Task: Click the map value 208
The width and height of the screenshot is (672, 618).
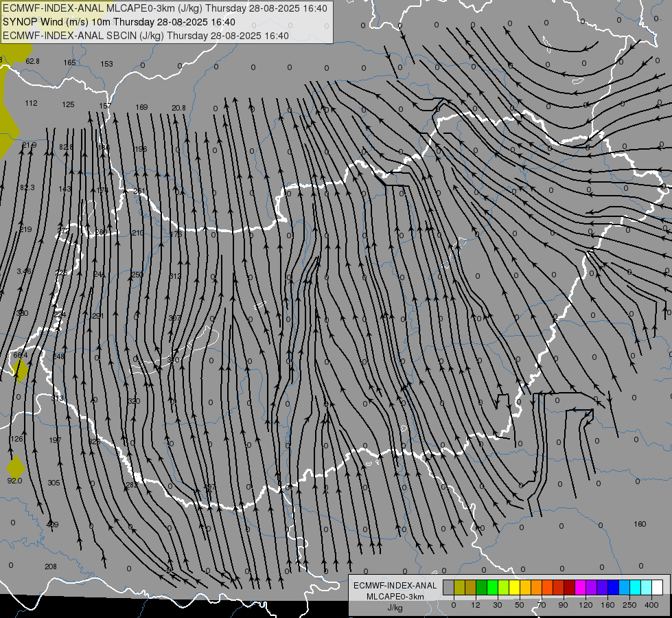Action: 51,566
